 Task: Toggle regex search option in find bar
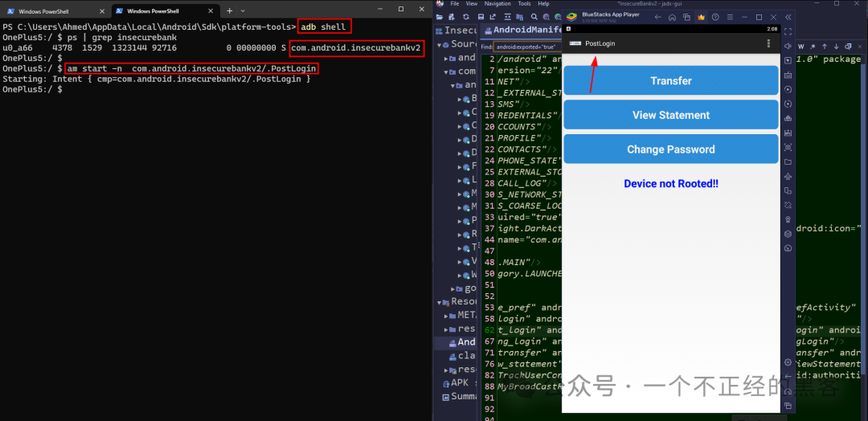click(x=813, y=47)
